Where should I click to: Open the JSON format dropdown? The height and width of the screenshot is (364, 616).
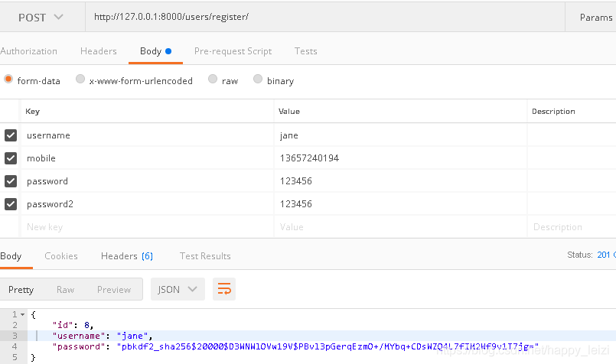tap(178, 289)
